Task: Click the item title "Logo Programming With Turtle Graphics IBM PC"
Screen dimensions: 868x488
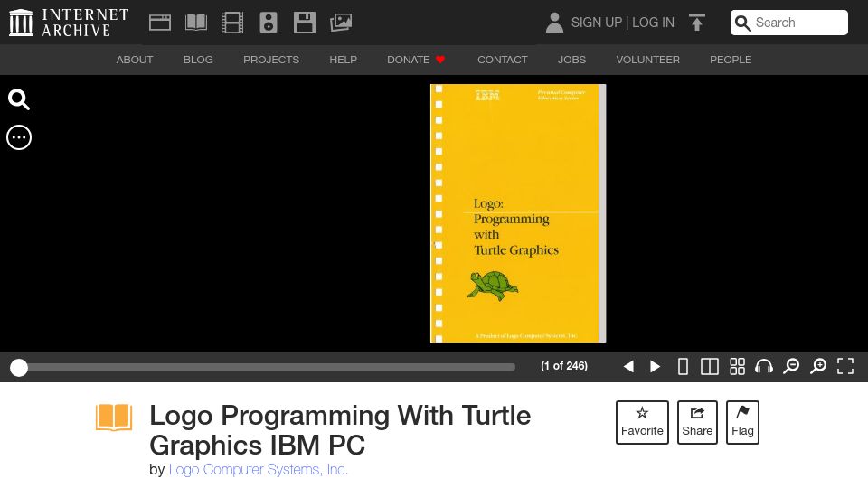Action: pos(340,430)
